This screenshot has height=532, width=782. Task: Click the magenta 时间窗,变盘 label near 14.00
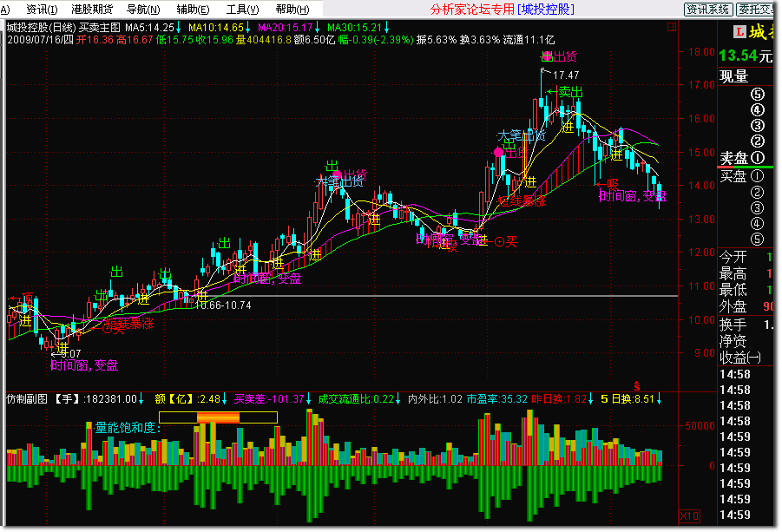(x=632, y=196)
